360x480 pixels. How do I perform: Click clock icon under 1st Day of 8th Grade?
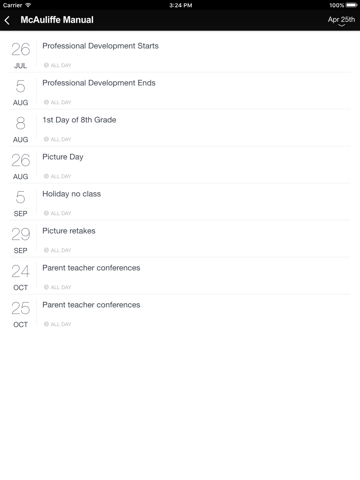(x=46, y=139)
